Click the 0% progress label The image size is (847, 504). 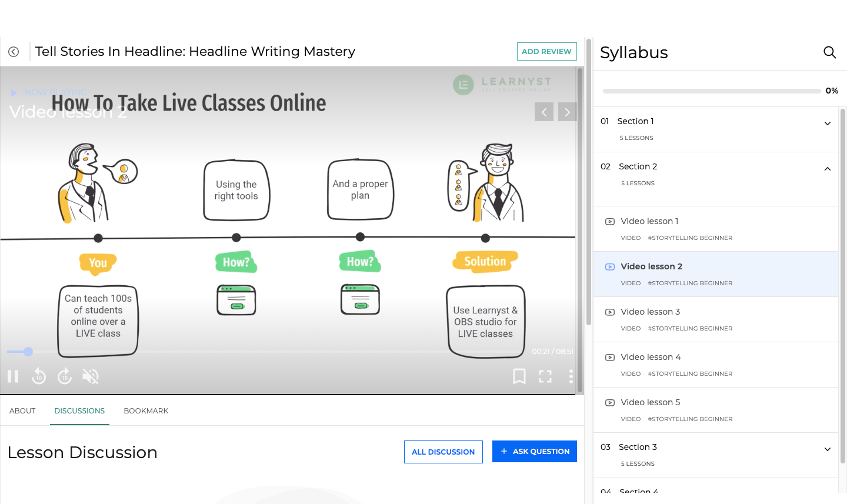click(x=832, y=91)
